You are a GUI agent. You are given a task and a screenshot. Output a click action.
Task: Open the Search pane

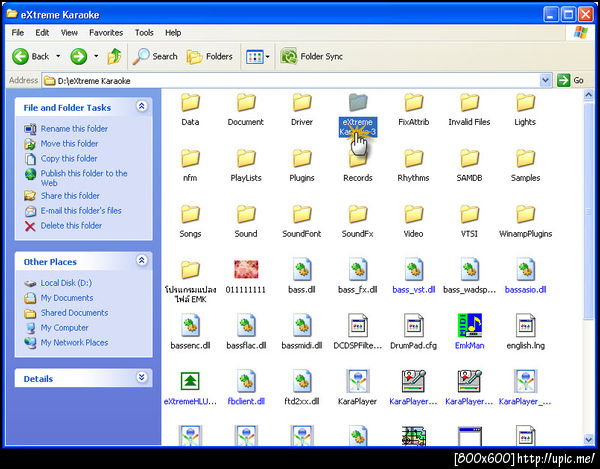[155, 57]
